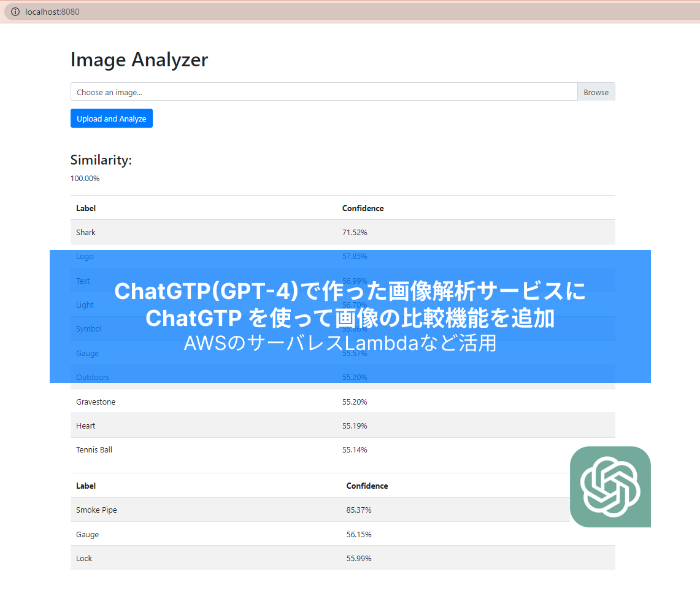Click the 55.99% confidence value

click(359, 558)
